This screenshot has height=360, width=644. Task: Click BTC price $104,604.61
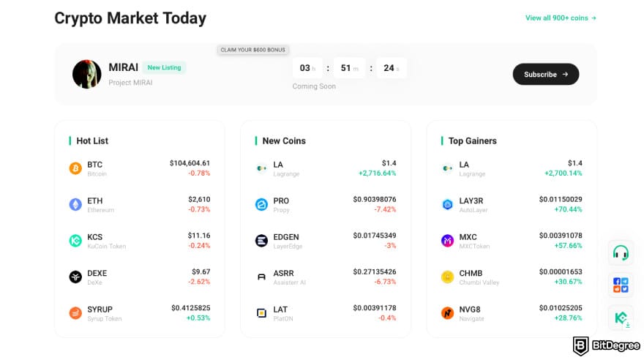(190, 163)
